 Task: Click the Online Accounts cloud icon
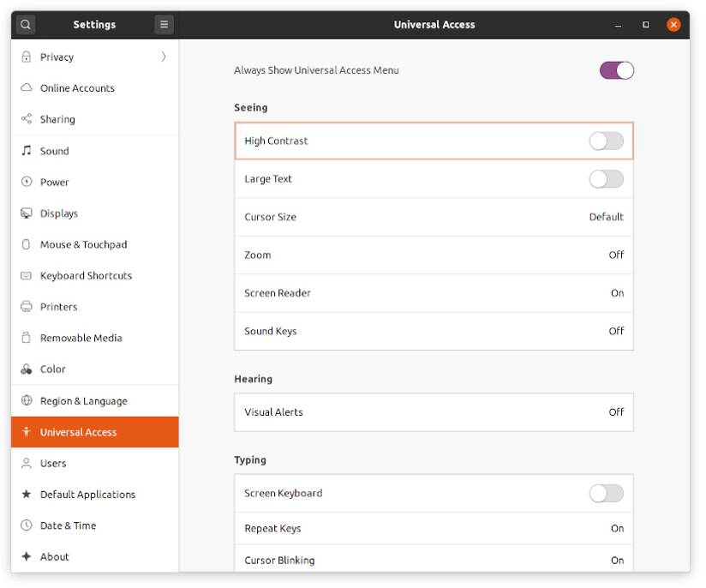(27, 87)
